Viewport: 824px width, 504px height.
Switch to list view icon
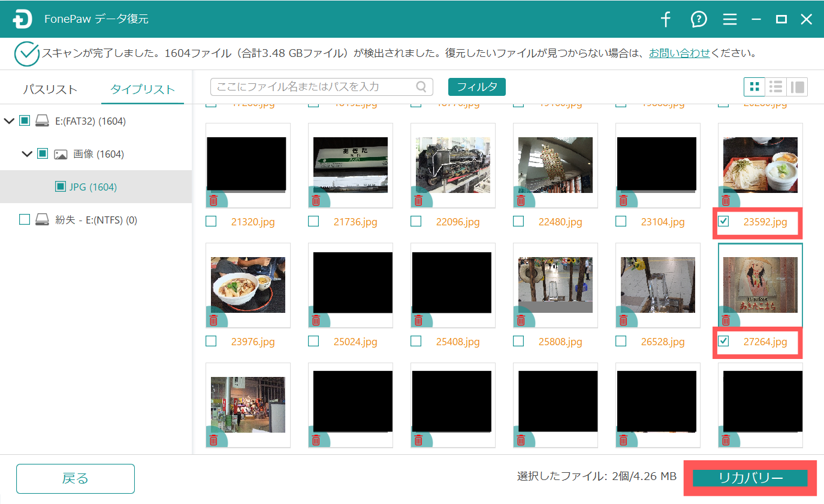[x=776, y=87]
